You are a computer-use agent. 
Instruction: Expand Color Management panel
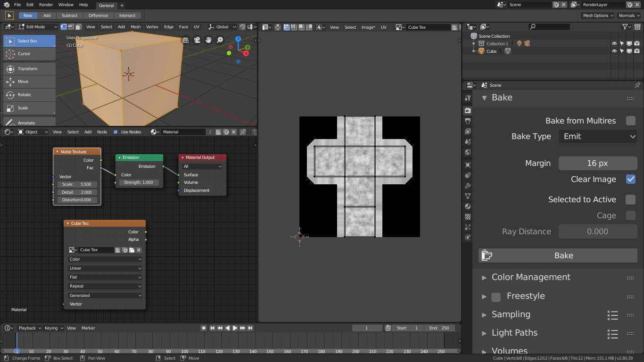coord(484,278)
